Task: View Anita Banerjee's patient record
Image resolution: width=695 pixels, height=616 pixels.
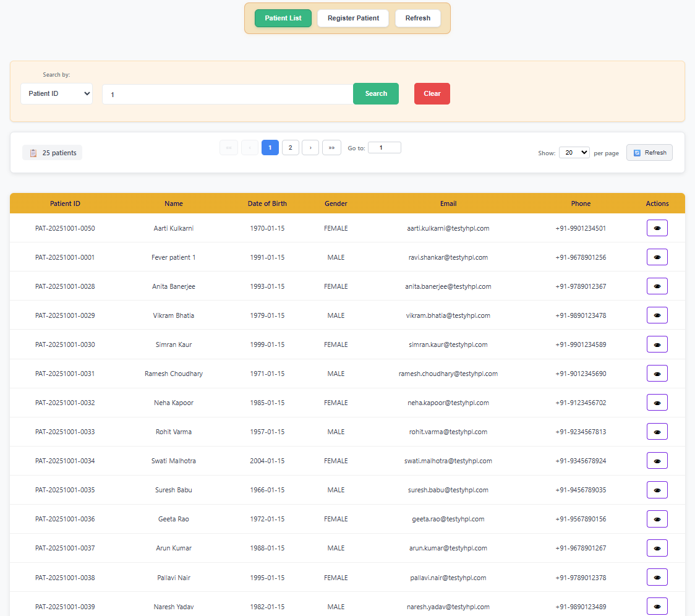Action: [x=657, y=286]
